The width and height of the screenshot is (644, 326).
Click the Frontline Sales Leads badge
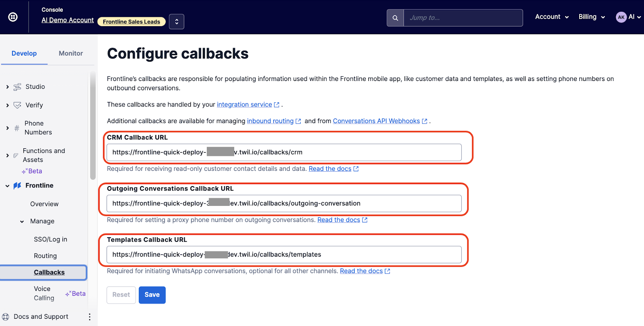[131, 22]
